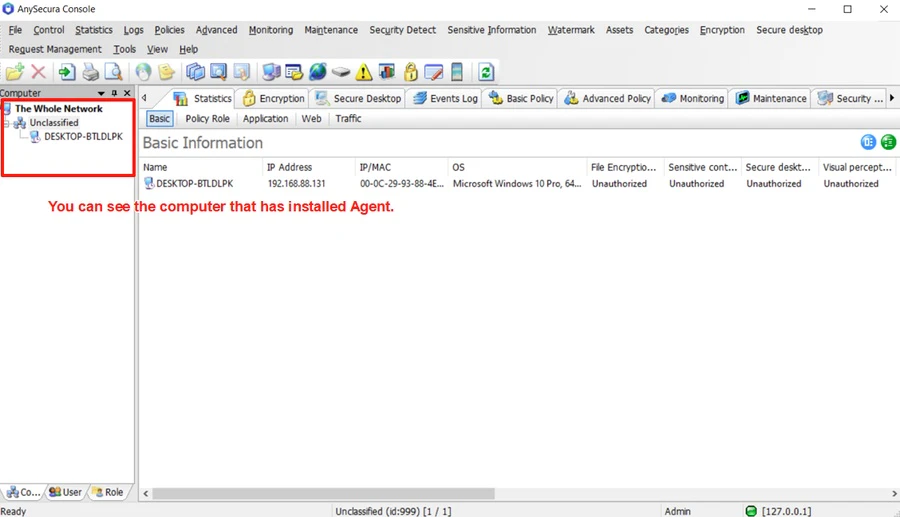Pin the Computer panel with pushpin icon
Viewport: 900px width, 517px height.
point(114,93)
